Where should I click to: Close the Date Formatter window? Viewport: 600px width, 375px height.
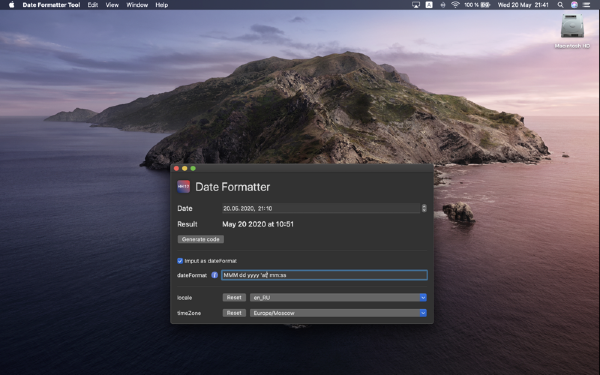click(x=176, y=168)
